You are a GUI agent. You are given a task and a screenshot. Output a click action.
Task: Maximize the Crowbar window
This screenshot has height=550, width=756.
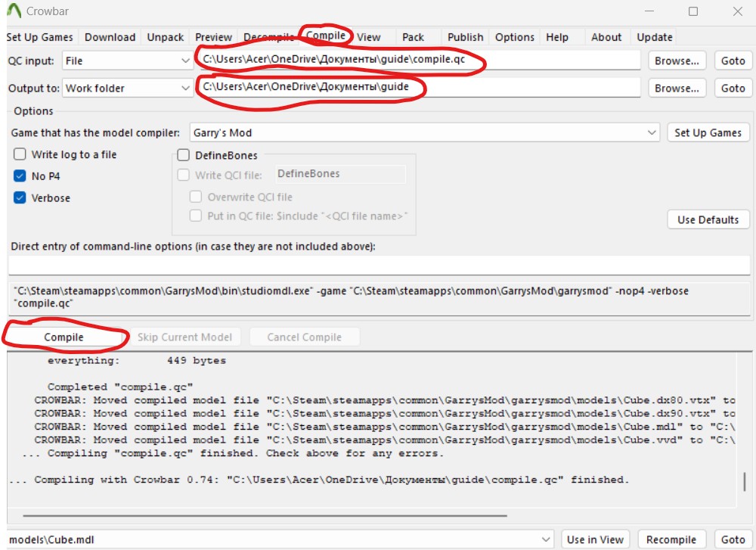(x=692, y=11)
